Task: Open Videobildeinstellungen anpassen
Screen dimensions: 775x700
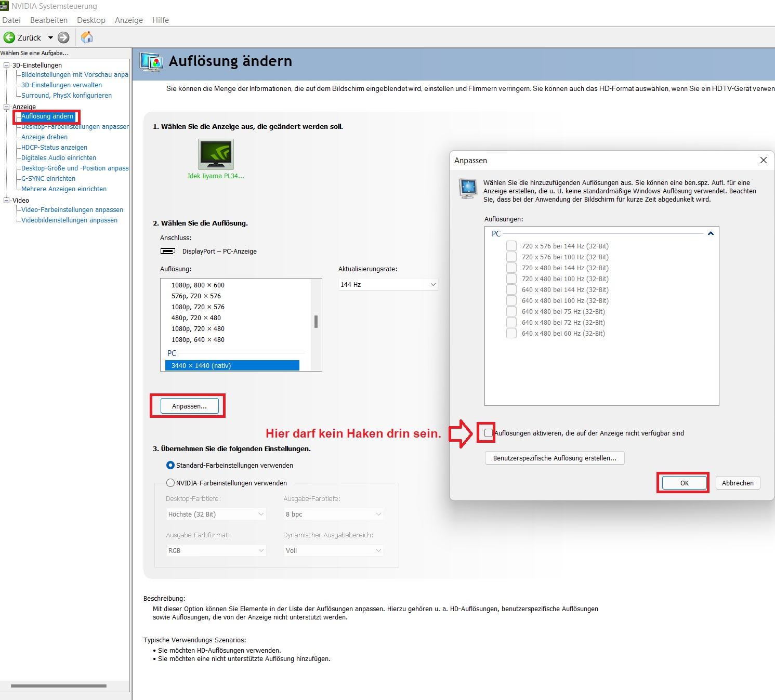Action: click(69, 220)
